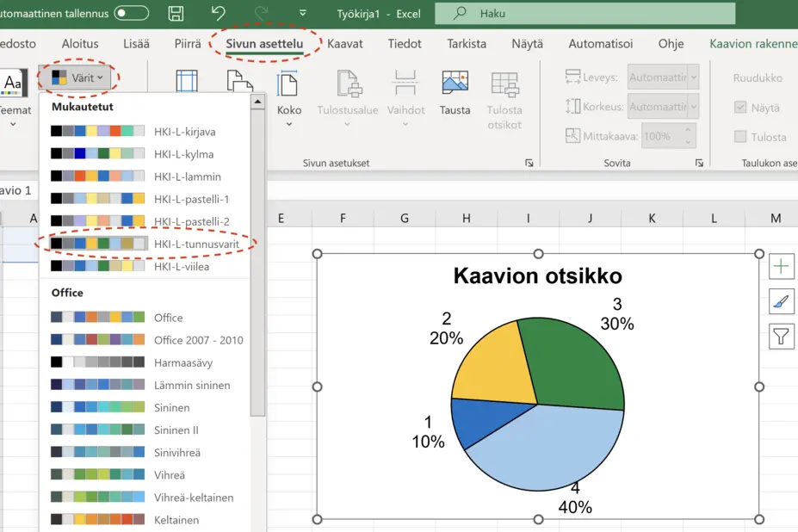
Task: Click the page Suunta orientation icon
Action: [x=239, y=82]
